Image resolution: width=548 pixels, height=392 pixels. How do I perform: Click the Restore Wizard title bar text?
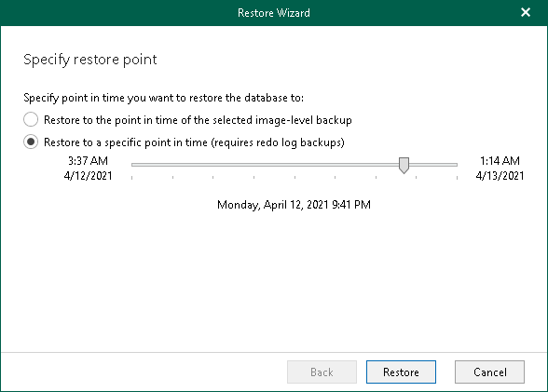click(274, 13)
